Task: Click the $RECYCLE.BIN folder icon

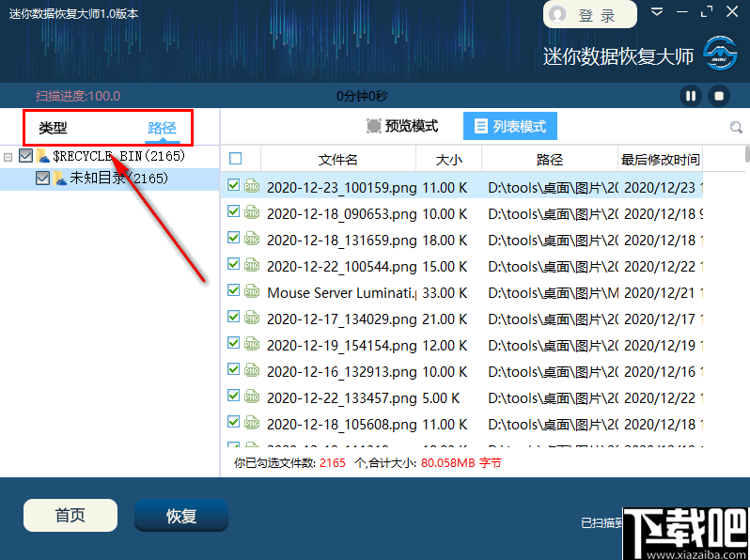Action: 43,156
